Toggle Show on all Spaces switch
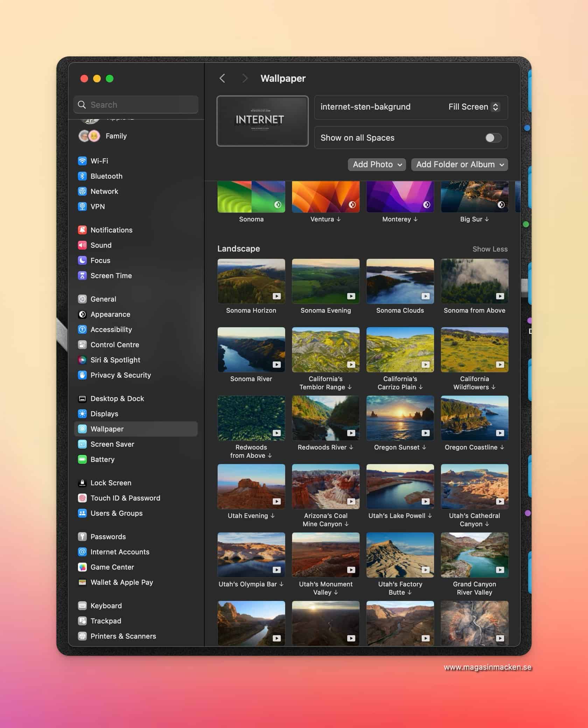The width and height of the screenshot is (588, 728). pos(493,138)
